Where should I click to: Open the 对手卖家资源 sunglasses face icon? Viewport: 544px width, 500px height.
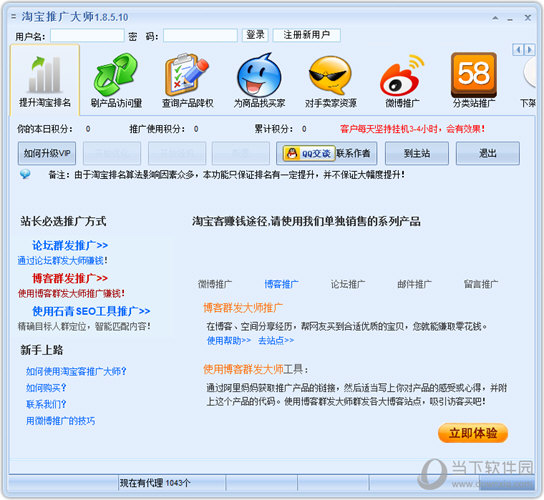point(331,75)
